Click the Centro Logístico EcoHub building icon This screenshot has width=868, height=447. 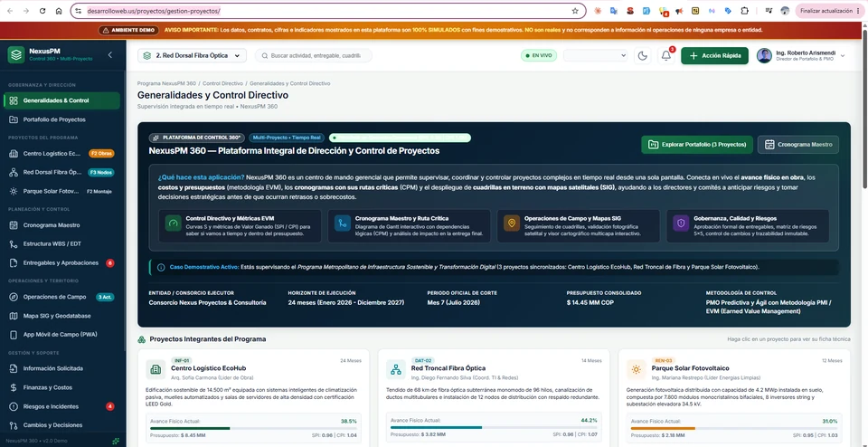pyautogui.click(x=156, y=369)
